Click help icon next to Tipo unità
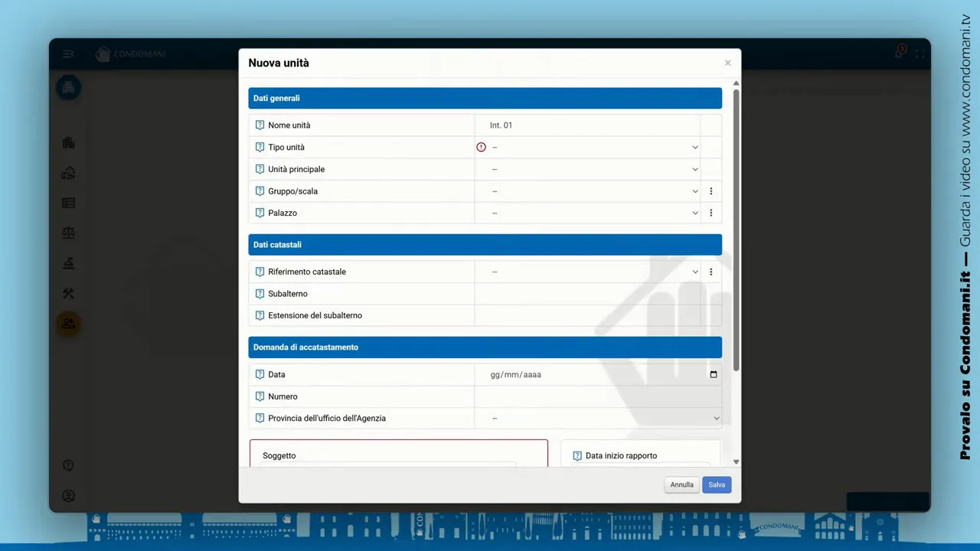The image size is (980, 551). click(x=260, y=148)
